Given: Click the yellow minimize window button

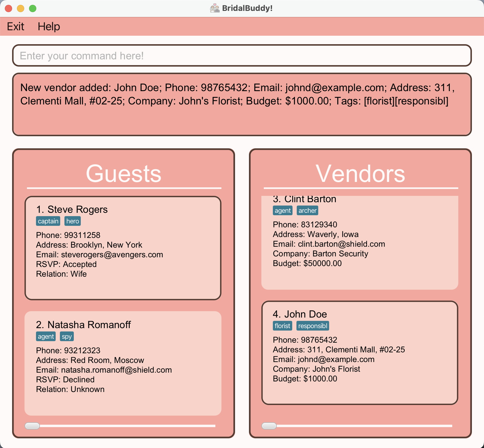Looking at the screenshot, I should point(21,8).
